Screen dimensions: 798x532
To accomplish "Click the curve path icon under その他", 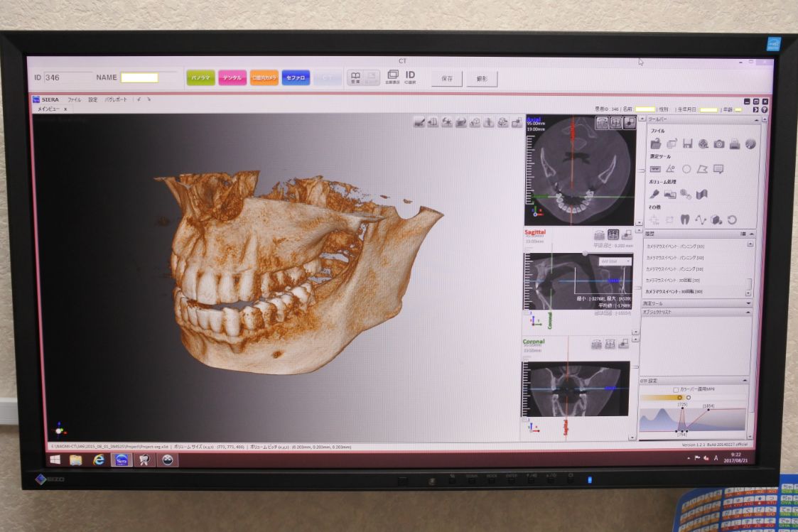I will tap(701, 219).
